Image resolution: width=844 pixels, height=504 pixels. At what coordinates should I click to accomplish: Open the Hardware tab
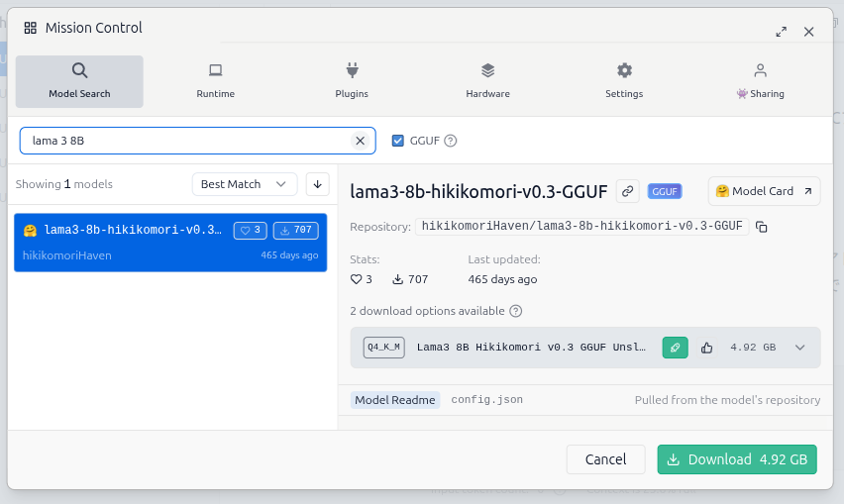[487, 81]
